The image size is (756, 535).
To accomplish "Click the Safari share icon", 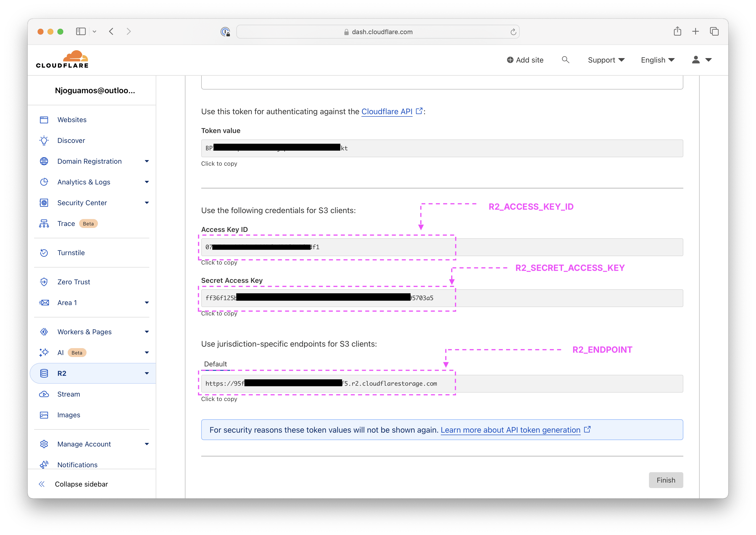I will (x=677, y=31).
